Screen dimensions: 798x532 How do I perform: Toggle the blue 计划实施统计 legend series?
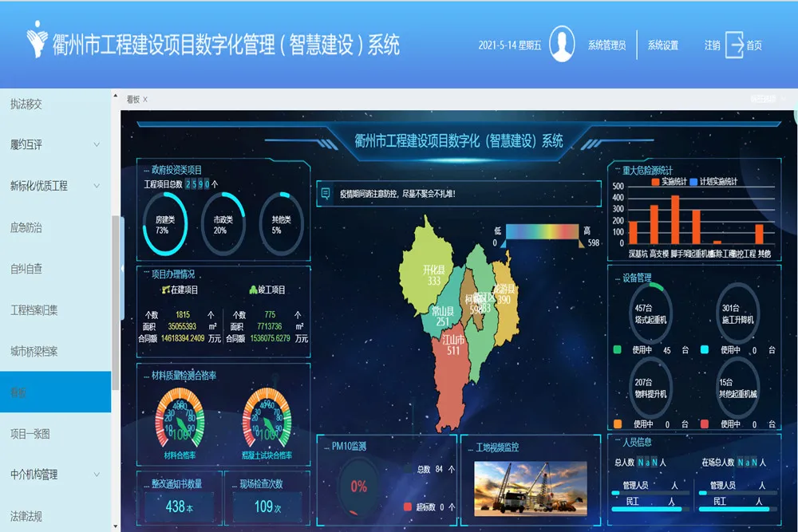point(693,182)
